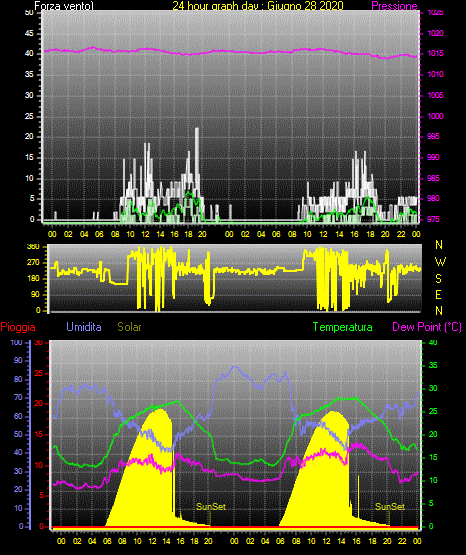Click pressure axis value '985'

433,178
